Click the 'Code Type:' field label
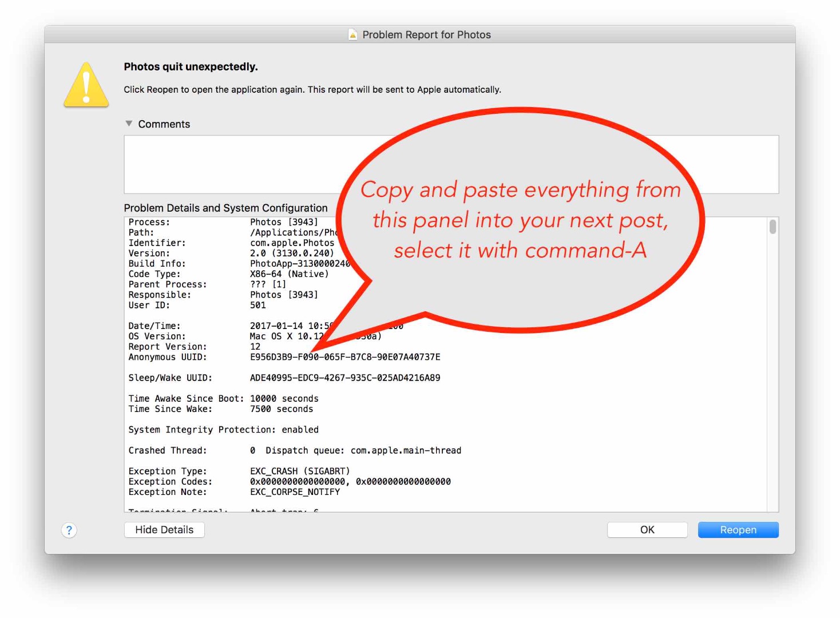840x618 pixels. [154, 274]
